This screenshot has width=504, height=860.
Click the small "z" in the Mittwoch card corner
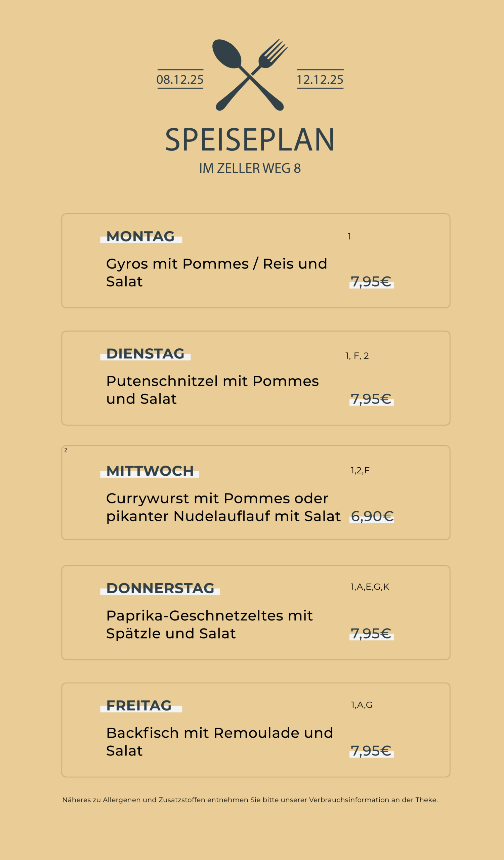[66, 450]
